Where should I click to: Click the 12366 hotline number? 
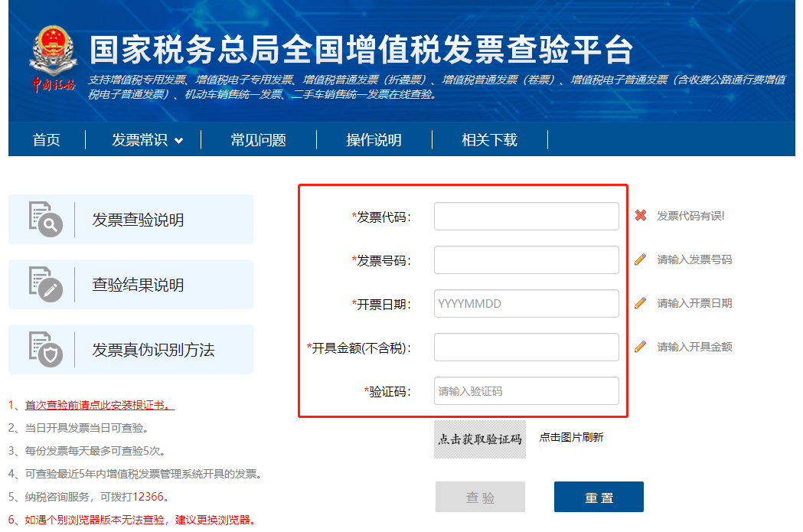point(148,497)
